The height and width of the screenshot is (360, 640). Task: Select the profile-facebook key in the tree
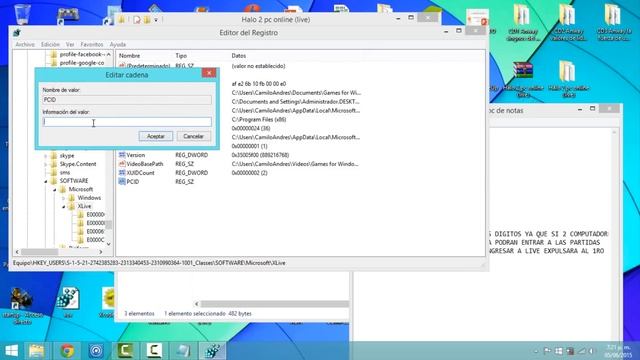point(82,54)
